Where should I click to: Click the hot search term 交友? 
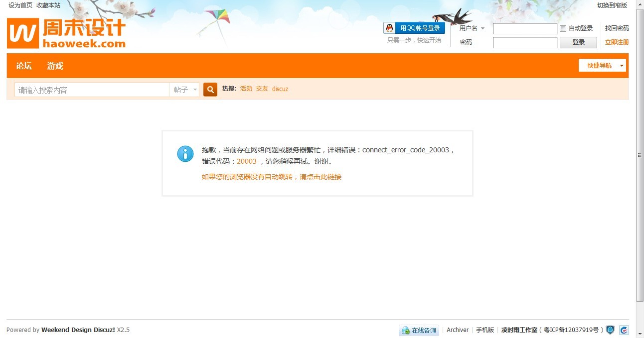click(262, 89)
